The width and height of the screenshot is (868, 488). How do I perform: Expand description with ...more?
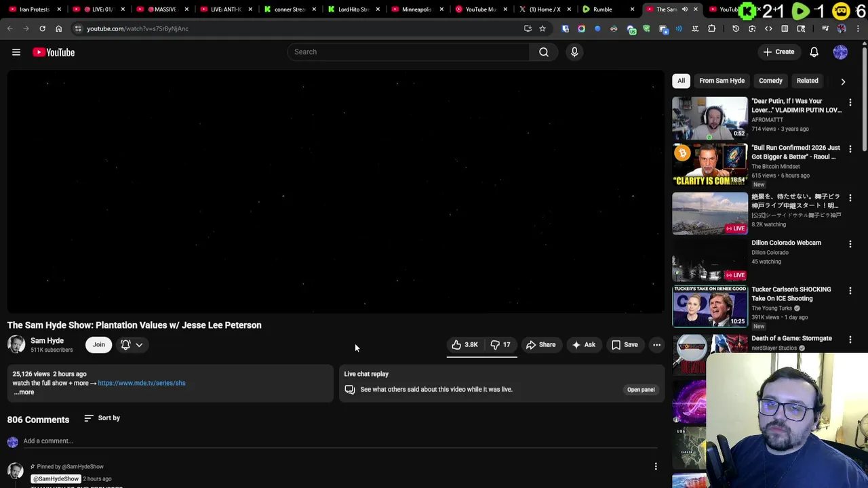coord(24,392)
